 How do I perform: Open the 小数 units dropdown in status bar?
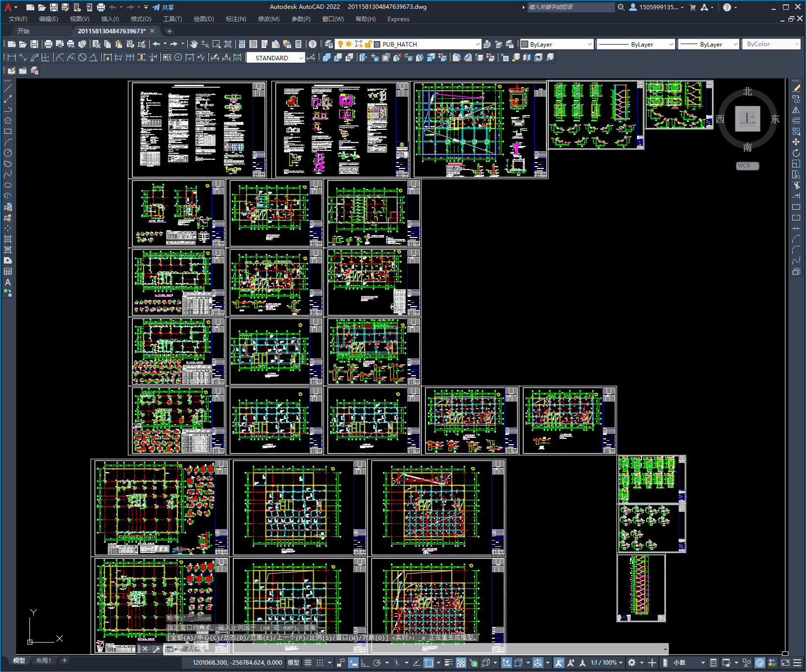[x=689, y=663]
